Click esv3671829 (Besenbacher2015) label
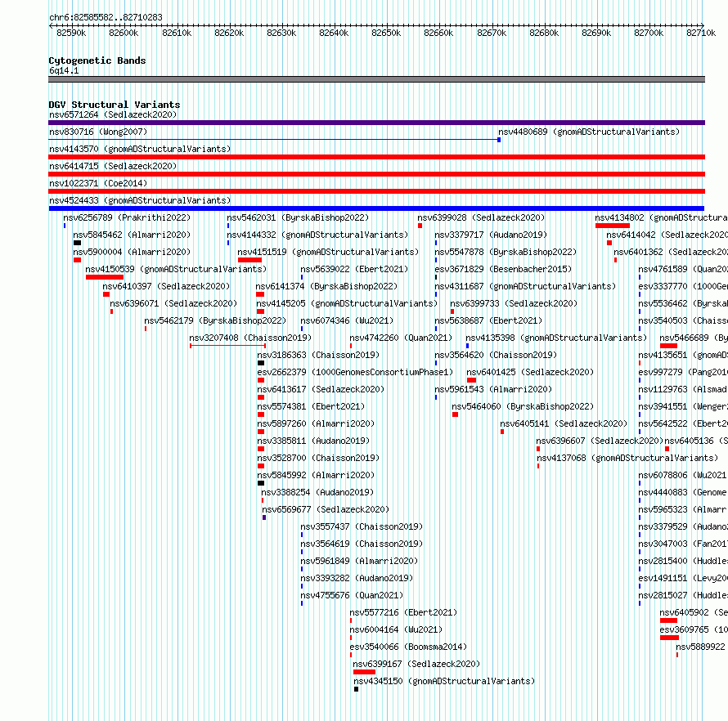 503,269
